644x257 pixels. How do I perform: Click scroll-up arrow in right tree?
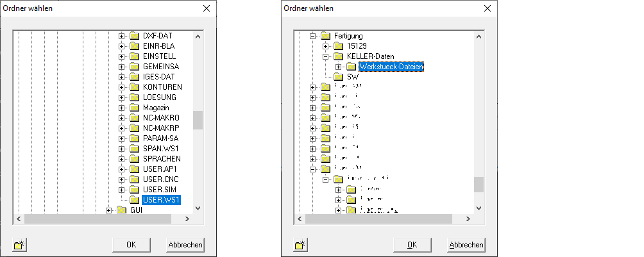coord(479,37)
